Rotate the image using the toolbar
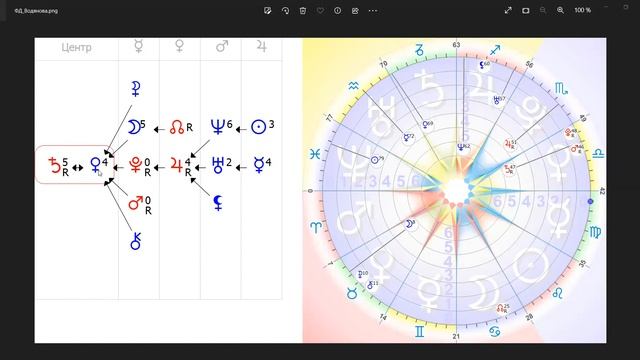 pos(285,11)
